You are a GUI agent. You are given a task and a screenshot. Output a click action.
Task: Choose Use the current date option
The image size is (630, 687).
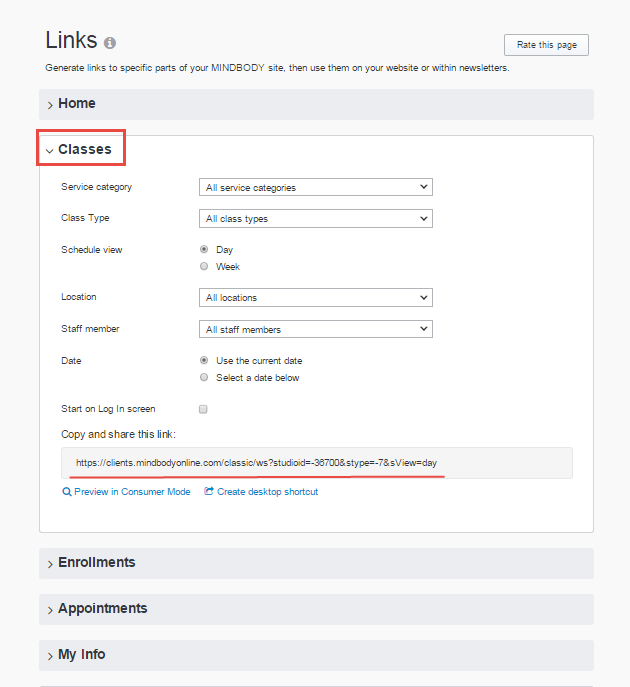tap(204, 360)
